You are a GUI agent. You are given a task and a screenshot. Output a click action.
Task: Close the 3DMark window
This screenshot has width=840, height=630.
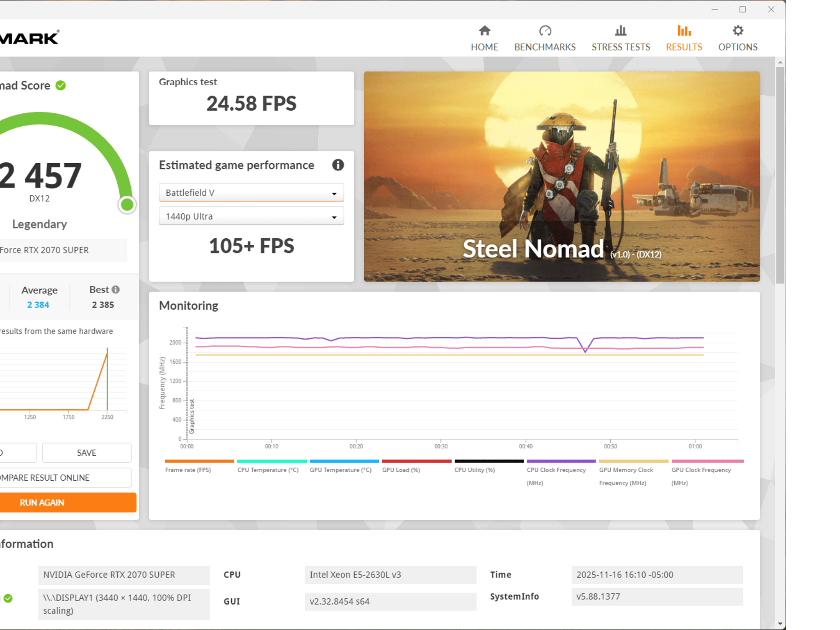point(771,9)
